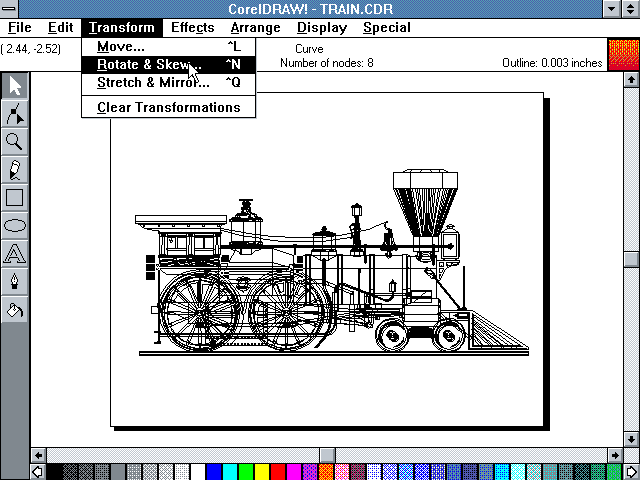Open the window control menu box
The width and height of the screenshot is (640, 480).
pos(9,9)
